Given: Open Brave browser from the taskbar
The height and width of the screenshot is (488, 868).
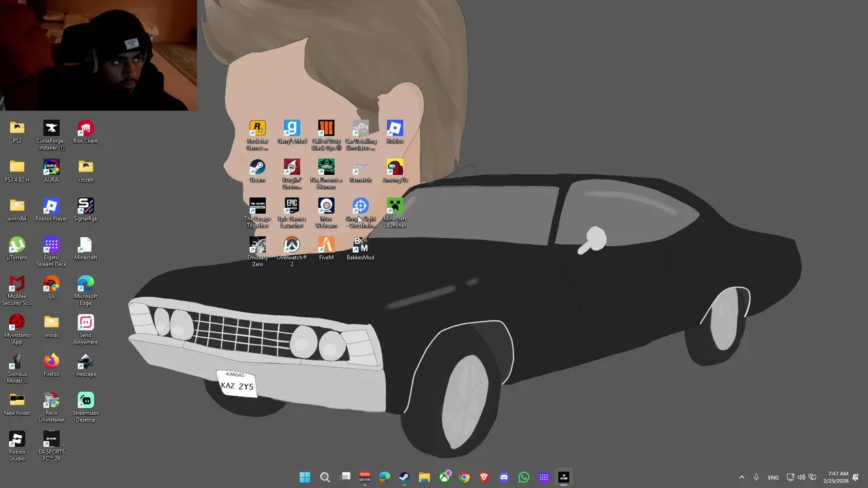Looking at the screenshot, I should click(484, 477).
